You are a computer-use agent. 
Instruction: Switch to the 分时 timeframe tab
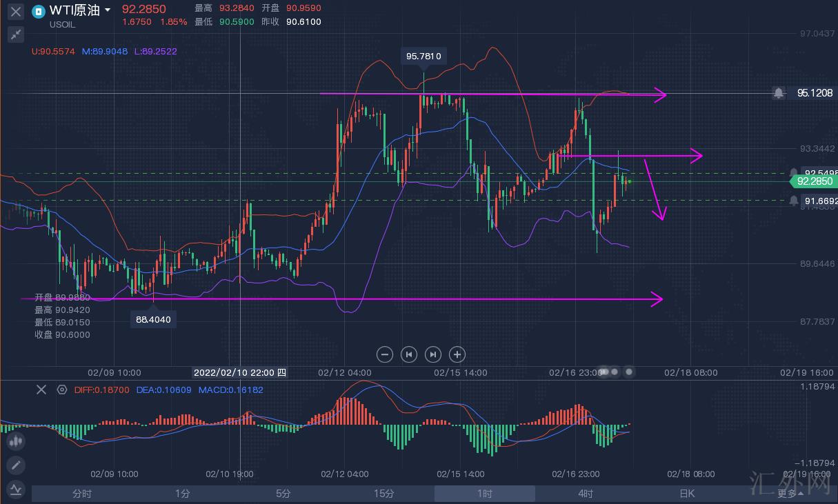(x=82, y=494)
